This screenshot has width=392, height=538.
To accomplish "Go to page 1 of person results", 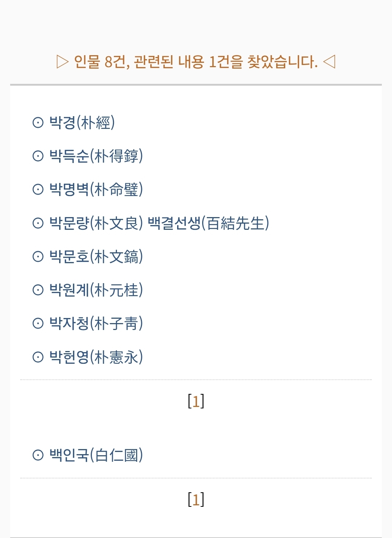I will point(196,402).
